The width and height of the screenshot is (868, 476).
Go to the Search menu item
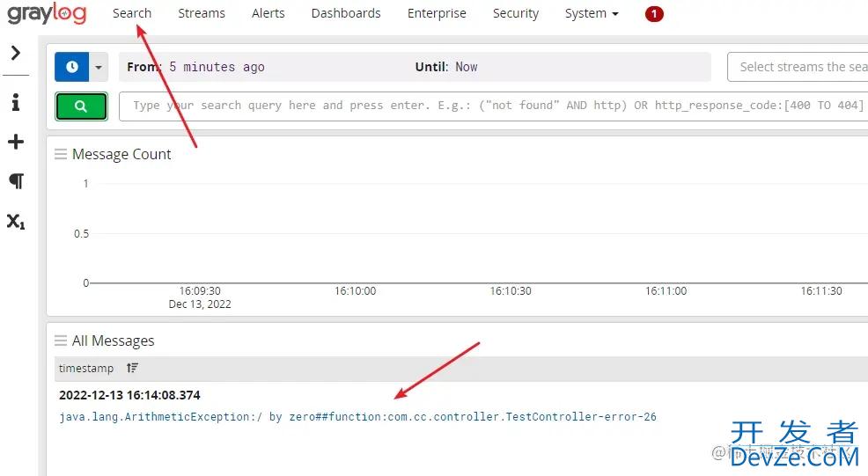pos(132,13)
